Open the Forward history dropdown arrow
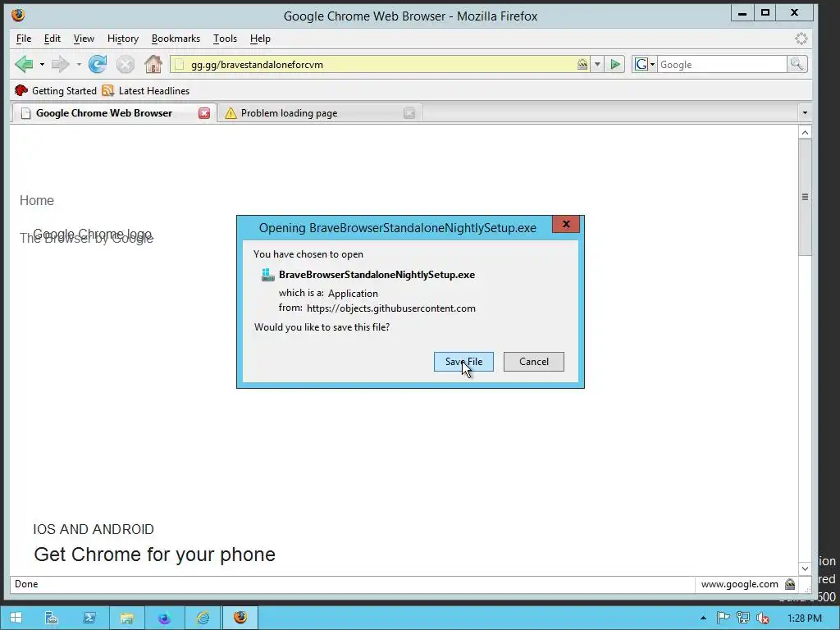 coord(79,64)
